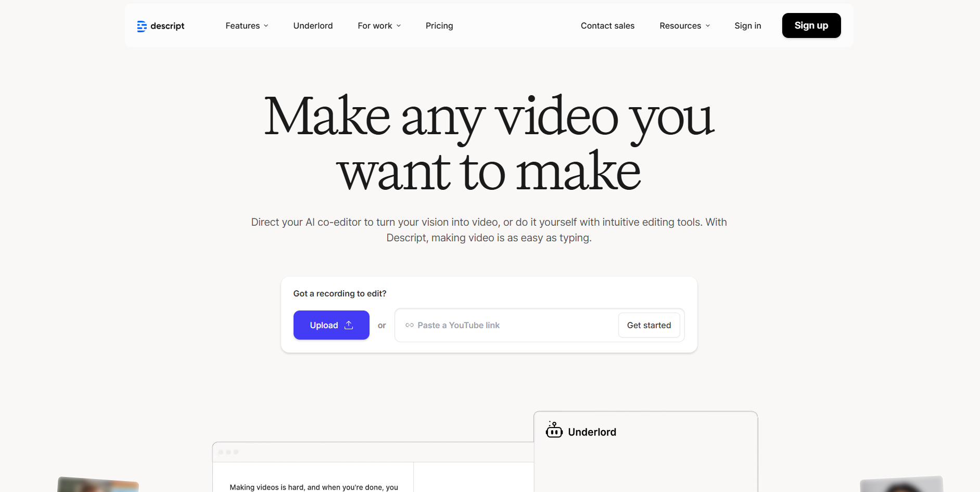Open Contact sales link
The height and width of the screenshot is (492, 980).
[x=607, y=25]
